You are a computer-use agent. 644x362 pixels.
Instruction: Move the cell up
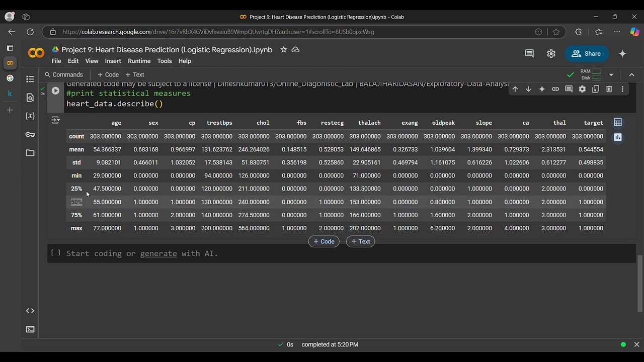click(x=515, y=89)
